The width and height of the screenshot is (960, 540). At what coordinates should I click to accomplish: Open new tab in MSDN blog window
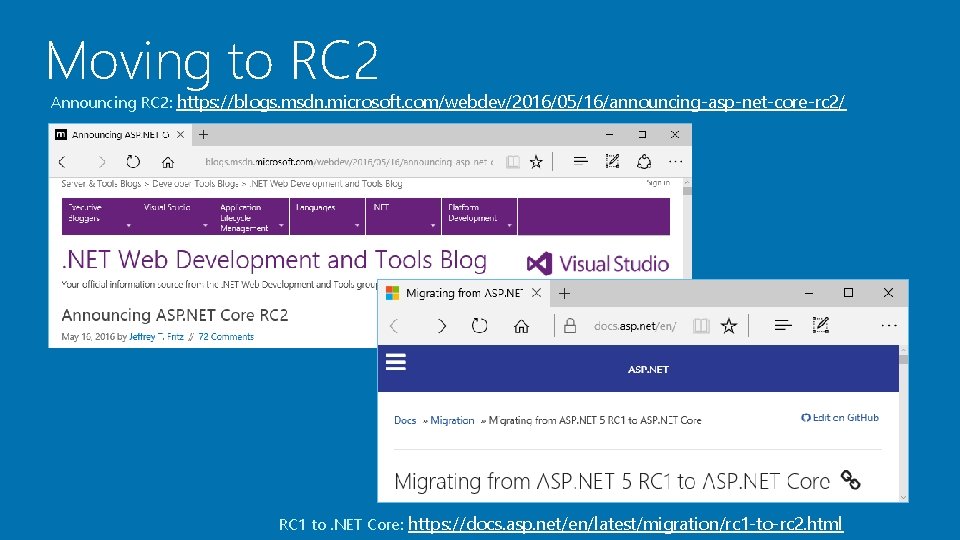coord(203,134)
